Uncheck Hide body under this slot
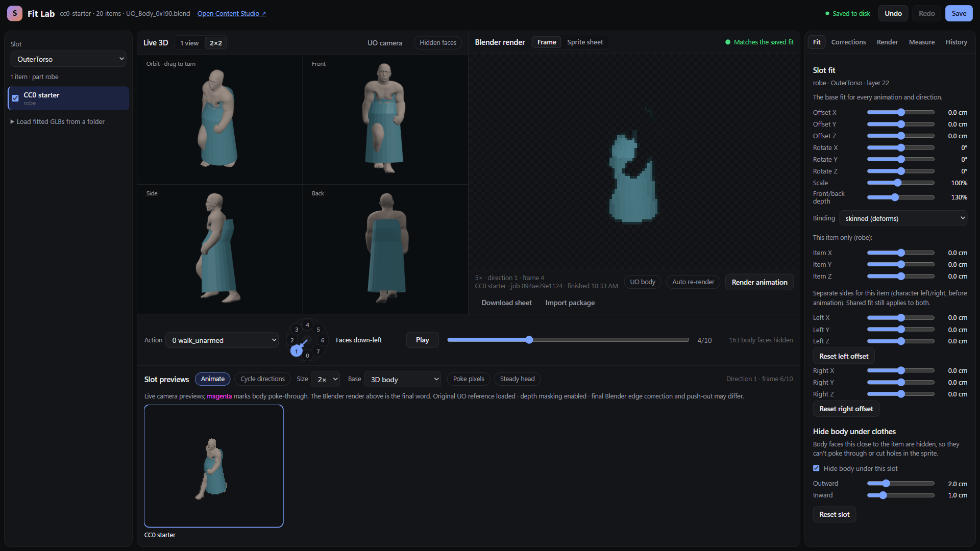 [816, 468]
